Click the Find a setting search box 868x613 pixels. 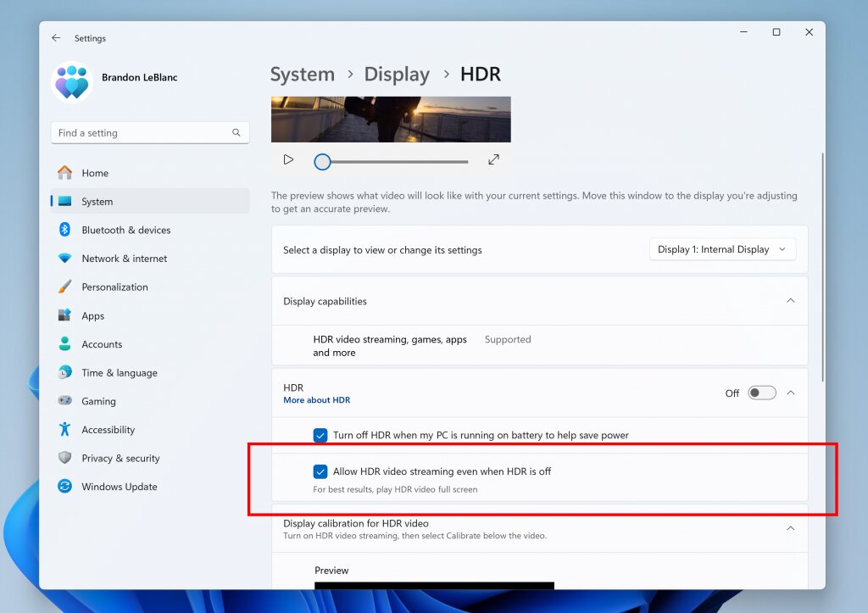point(149,132)
